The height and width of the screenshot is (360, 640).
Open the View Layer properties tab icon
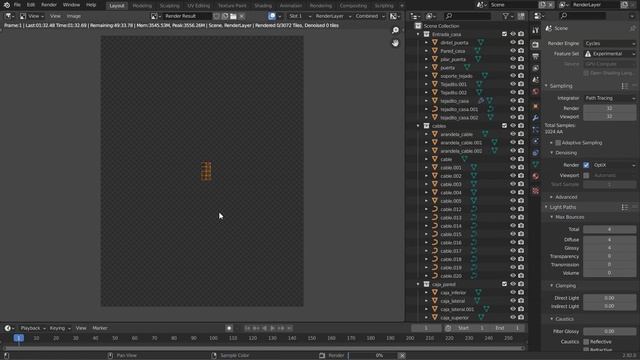click(x=536, y=68)
